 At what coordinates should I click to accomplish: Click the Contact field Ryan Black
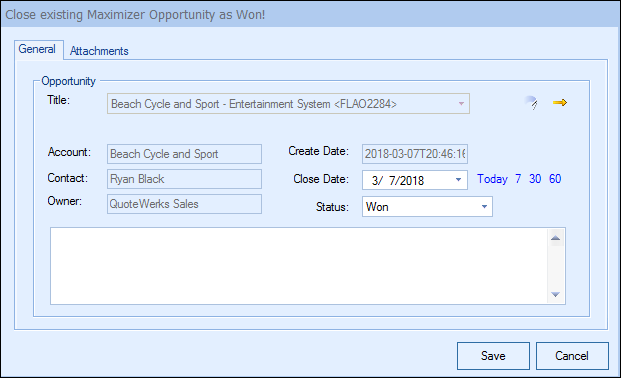click(x=184, y=179)
